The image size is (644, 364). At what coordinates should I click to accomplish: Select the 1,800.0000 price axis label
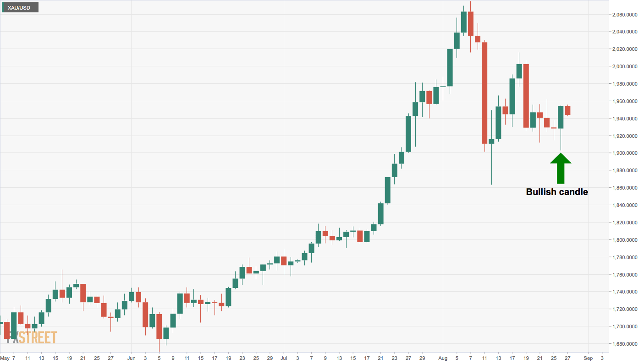pos(624,240)
